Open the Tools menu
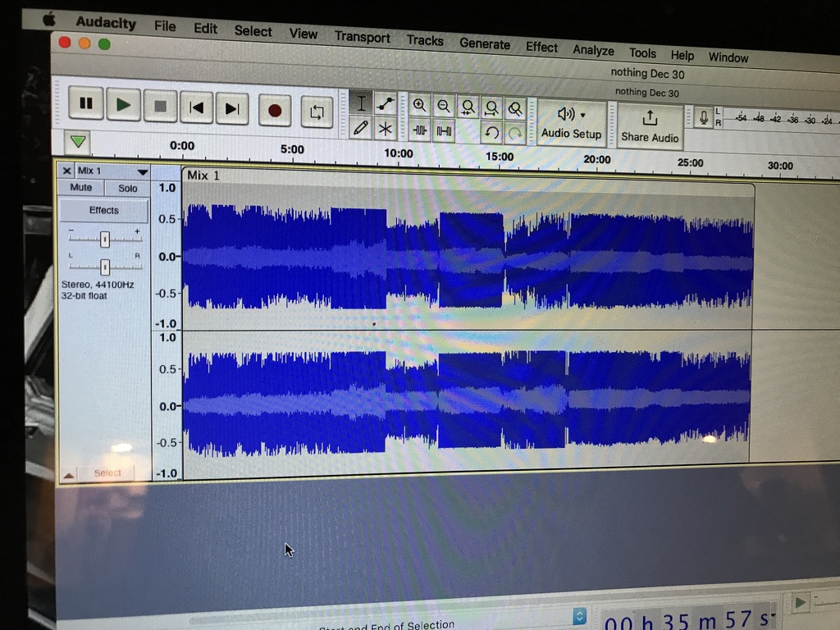Image resolution: width=840 pixels, height=630 pixels. coord(642,52)
